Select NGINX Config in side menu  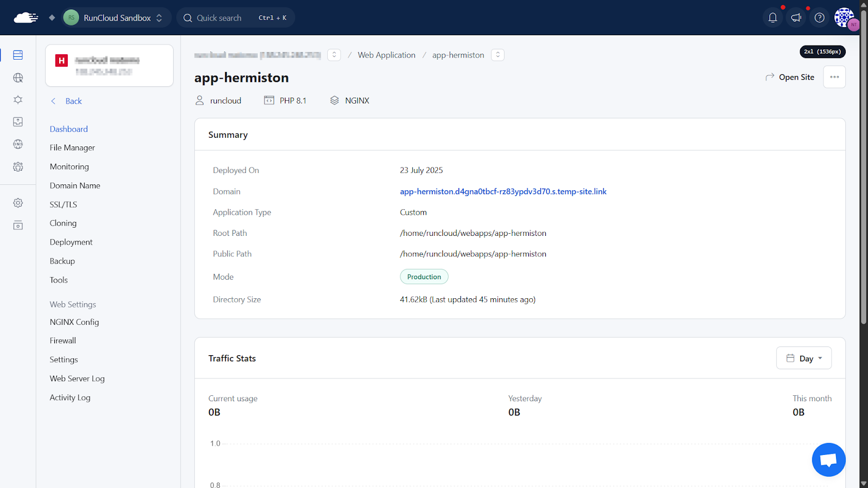74,322
